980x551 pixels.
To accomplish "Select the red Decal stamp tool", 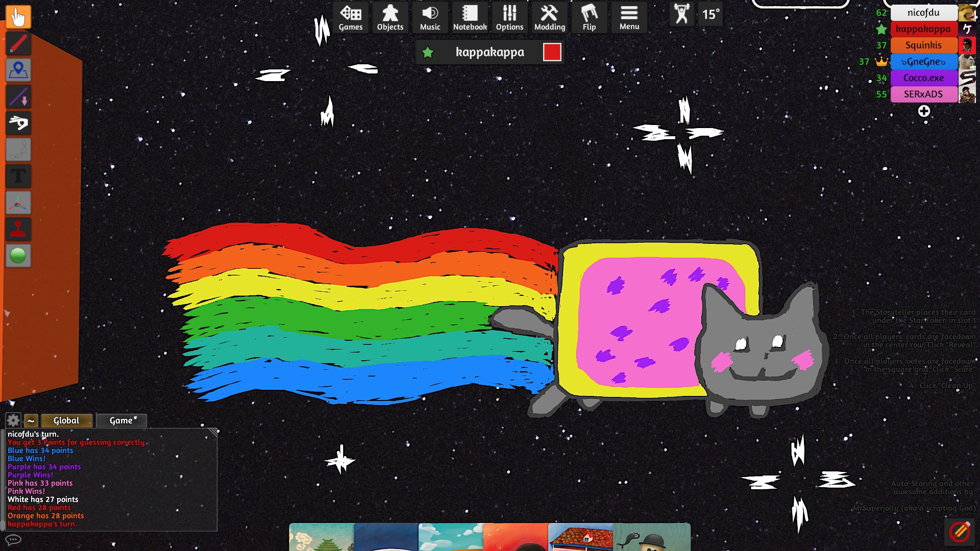I will pos(18,229).
